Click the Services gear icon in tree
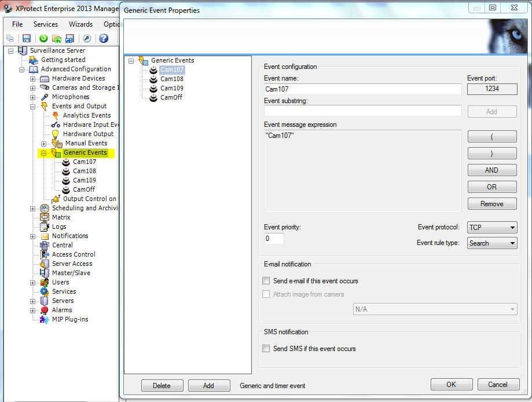532x402 pixels. [x=45, y=292]
